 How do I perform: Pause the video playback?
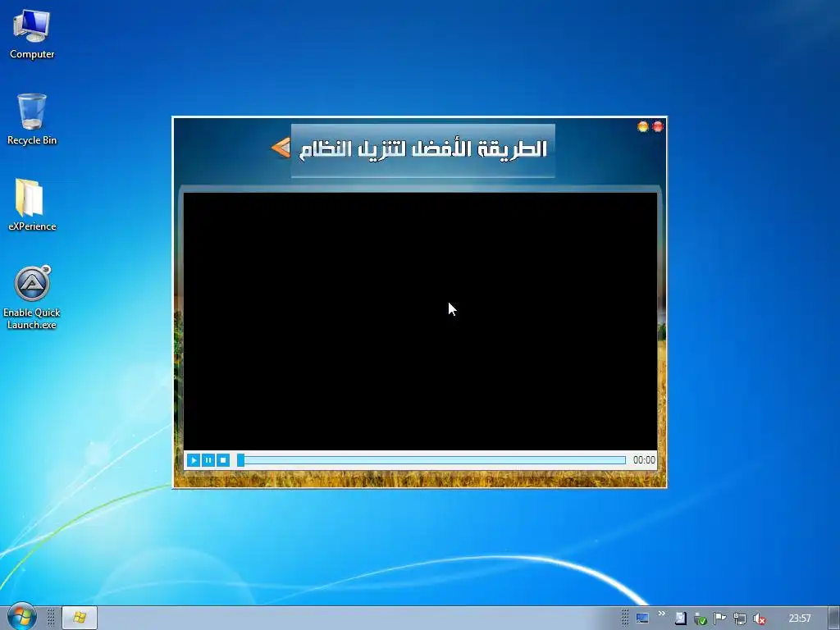[208, 460]
